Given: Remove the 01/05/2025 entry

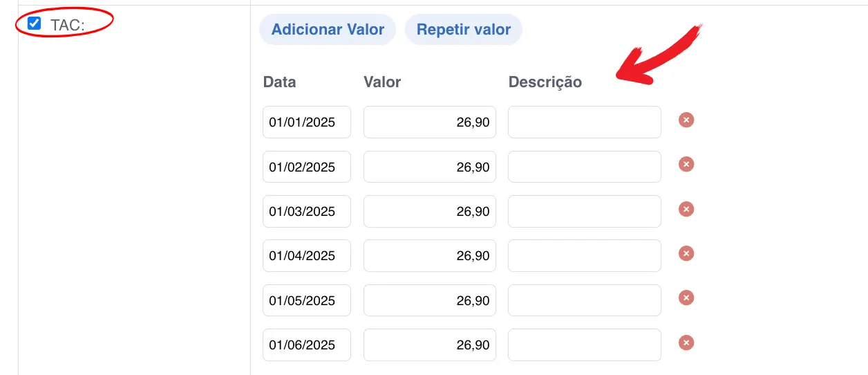Looking at the screenshot, I should pyautogui.click(x=686, y=298).
